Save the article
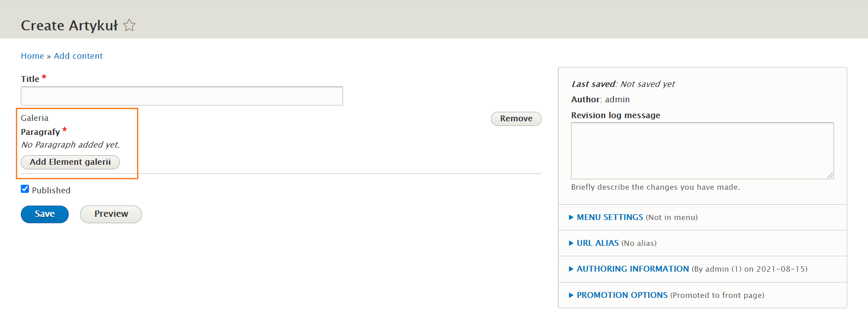 tap(45, 214)
